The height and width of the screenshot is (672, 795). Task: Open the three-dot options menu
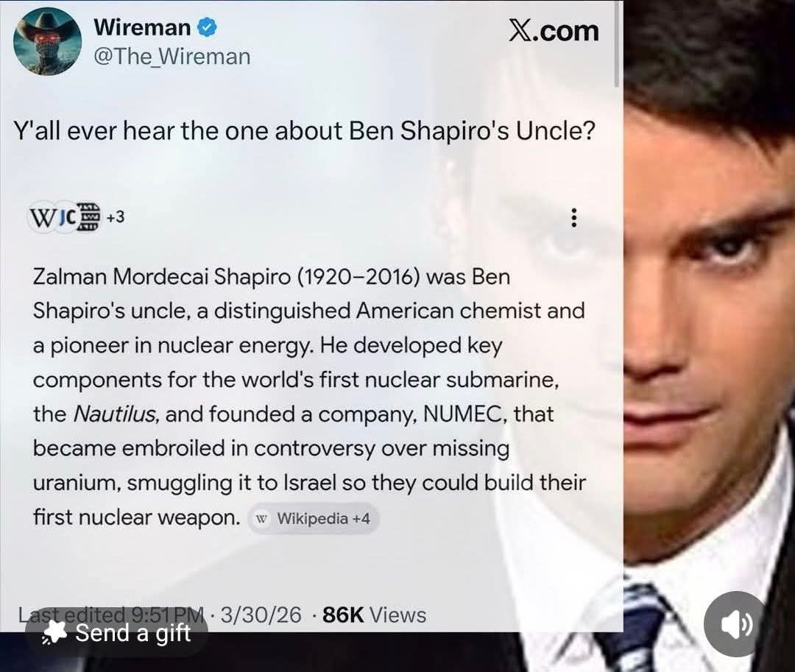(574, 218)
